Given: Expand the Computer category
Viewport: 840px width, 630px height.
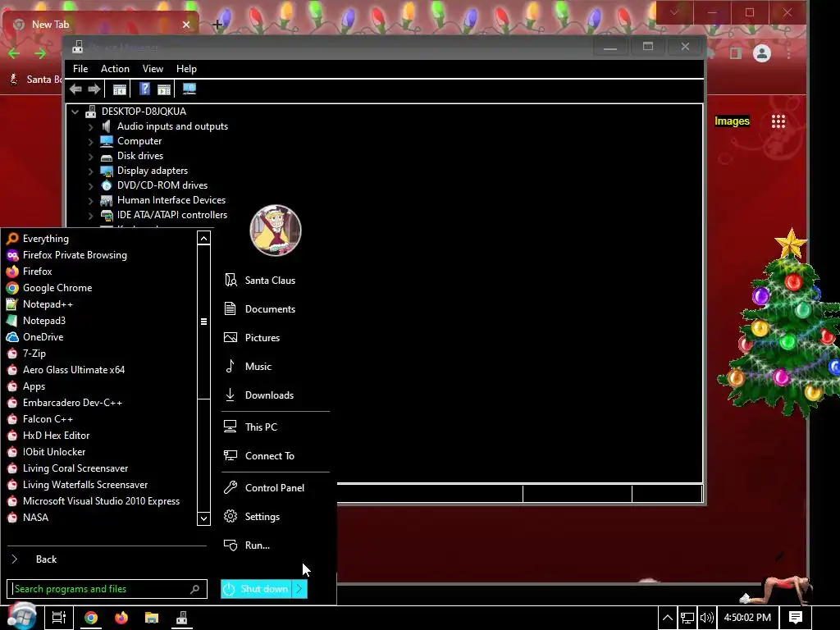Looking at the screenshot, I should tap(90, 142).
